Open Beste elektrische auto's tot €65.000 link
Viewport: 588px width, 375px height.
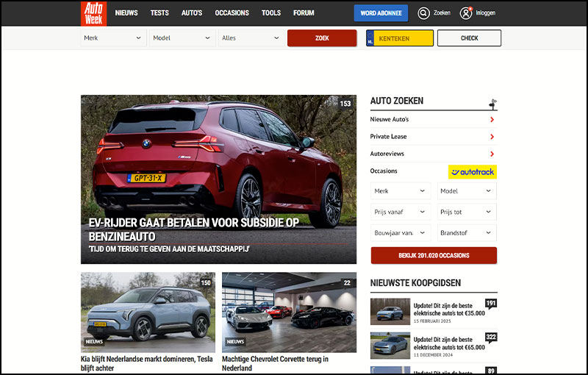click(449, 343)
